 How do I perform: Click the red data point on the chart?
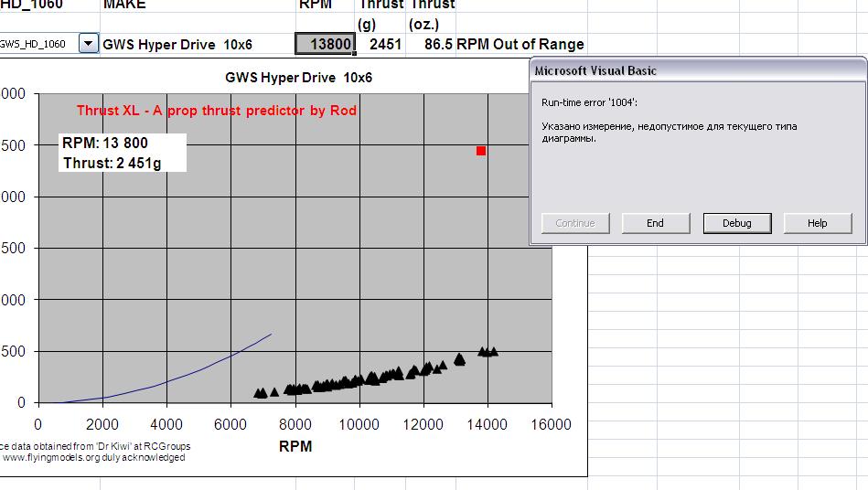(481, 151)
